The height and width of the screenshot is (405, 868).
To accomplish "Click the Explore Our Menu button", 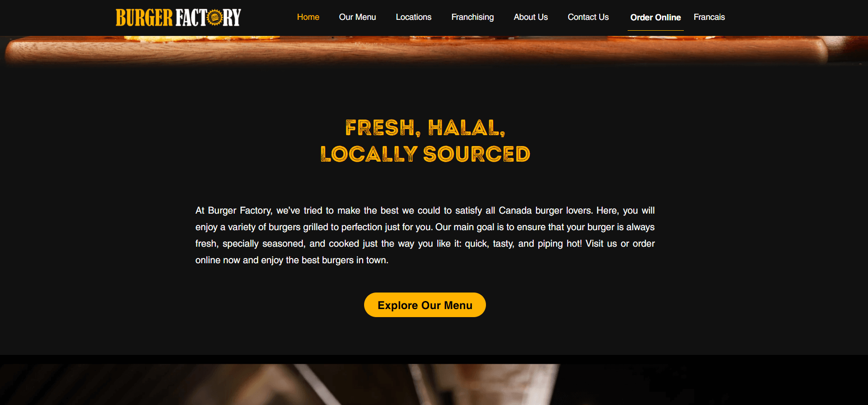I will (x=425, y=305).
